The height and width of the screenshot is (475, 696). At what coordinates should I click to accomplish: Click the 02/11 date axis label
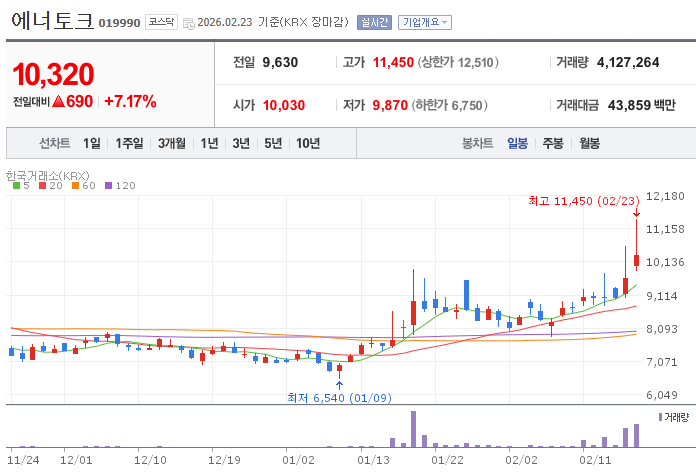[595, 460]
